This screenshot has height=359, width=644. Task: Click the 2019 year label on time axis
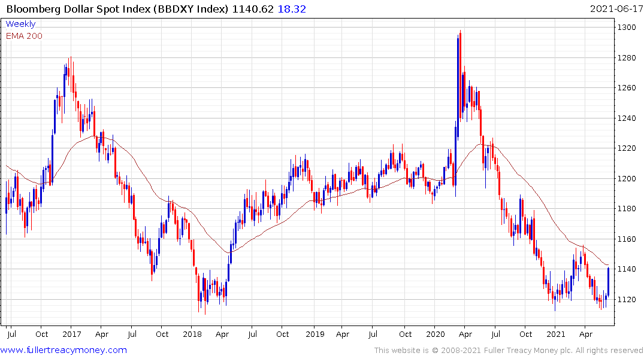(x=315, y=334)
